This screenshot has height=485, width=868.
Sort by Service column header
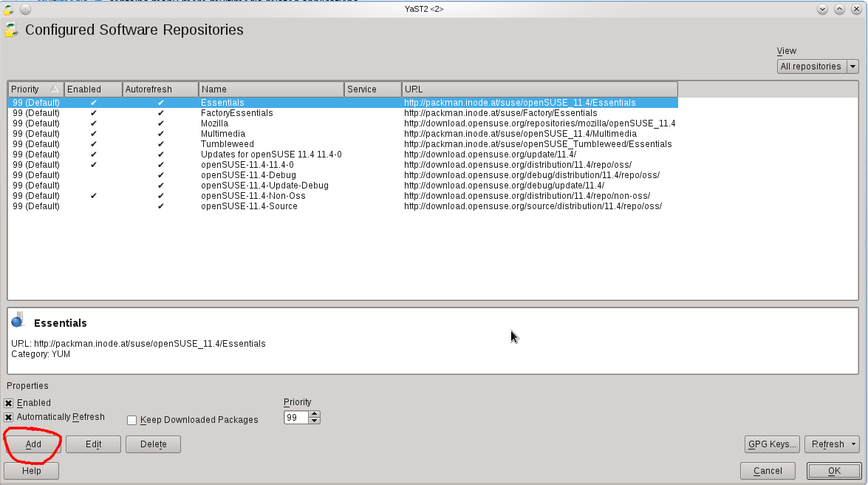pyautogui.click(x=373, y=89)
